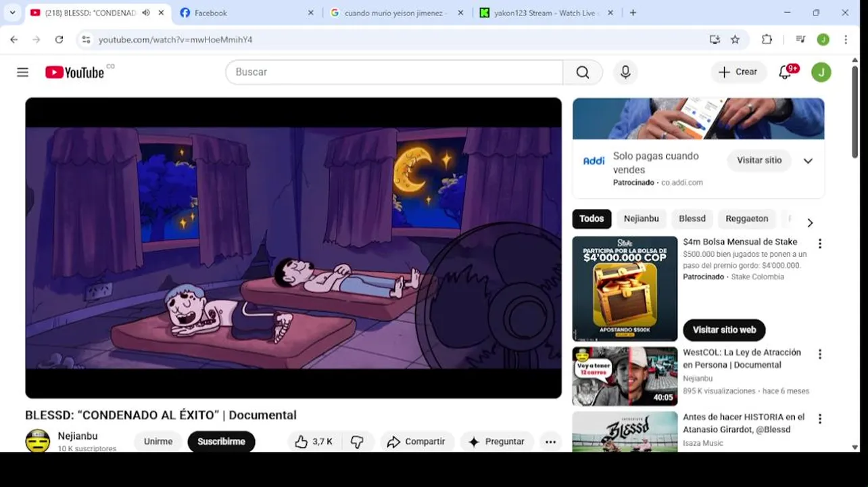Bookmark this page with the star
868x487 pixels.
[x=735, y=40]
